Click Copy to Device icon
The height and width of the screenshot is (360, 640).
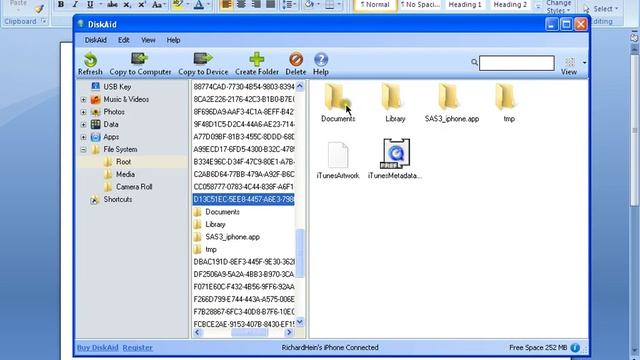pos(203,59)
